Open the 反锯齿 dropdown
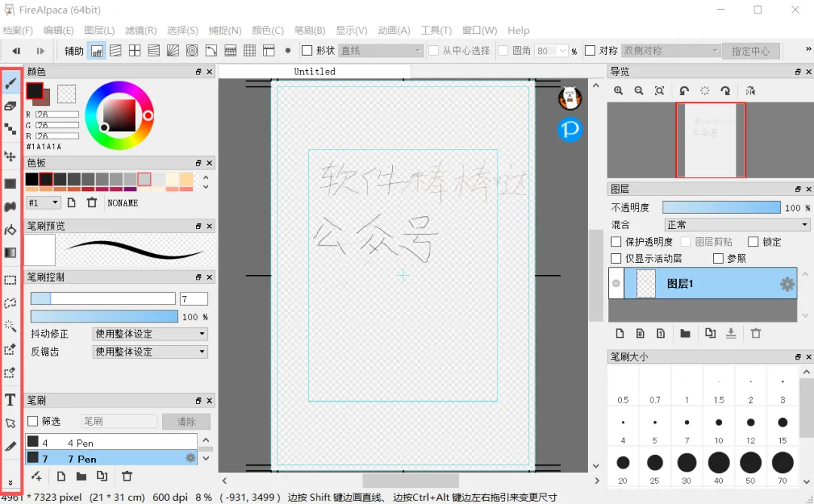This screenshot has height=504, width=814. click(150, 351)
